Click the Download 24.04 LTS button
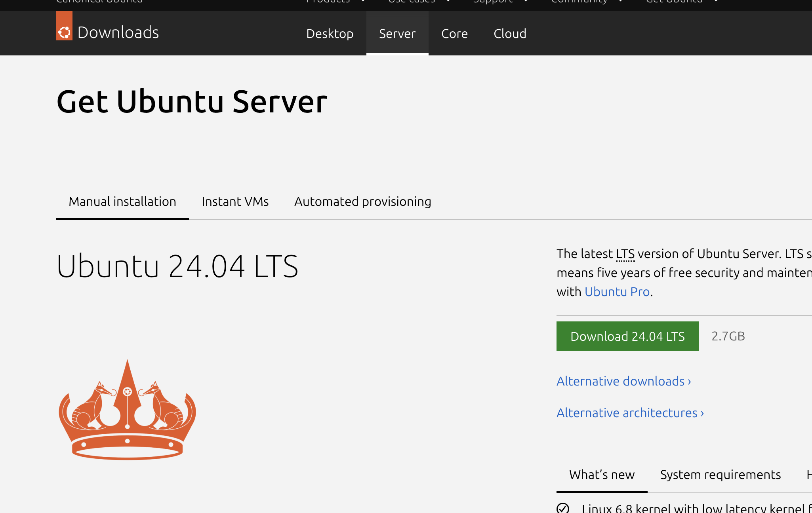812x513 pixels. [x=627, y=336]
